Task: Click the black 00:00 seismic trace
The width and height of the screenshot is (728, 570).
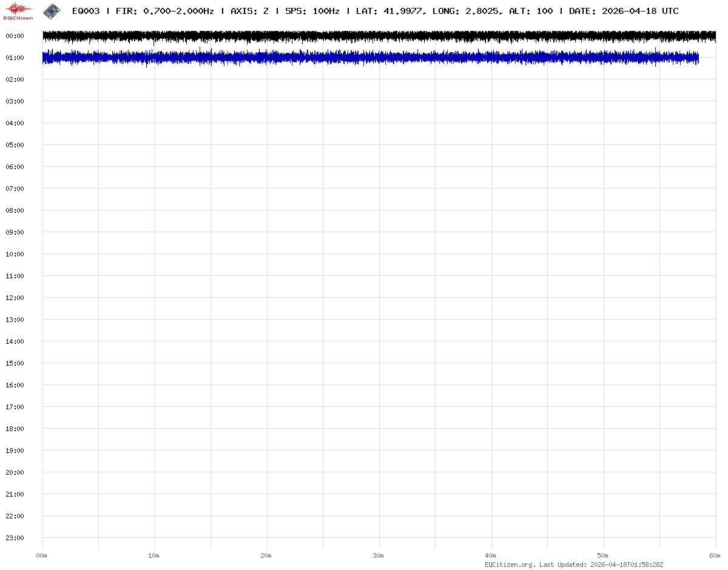Action: pos(364,36)
